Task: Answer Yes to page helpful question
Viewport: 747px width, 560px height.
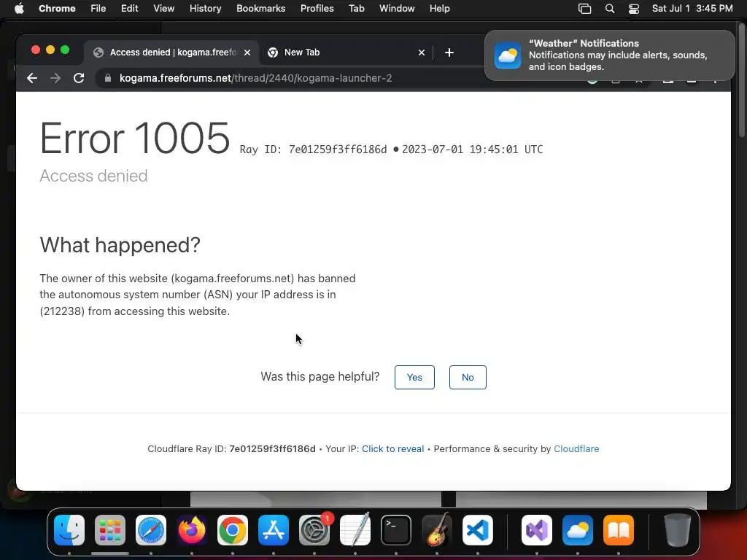Action: 414,377
